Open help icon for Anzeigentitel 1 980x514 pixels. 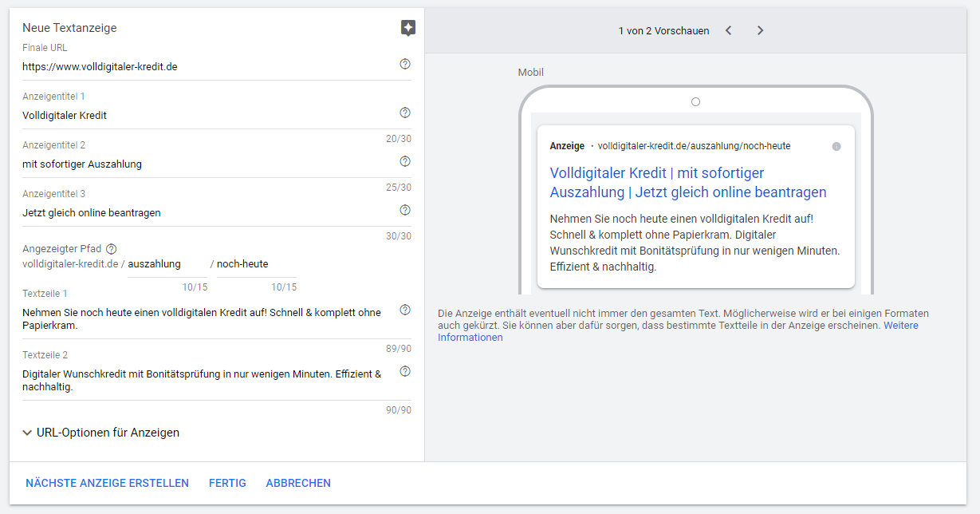[405, 113]
